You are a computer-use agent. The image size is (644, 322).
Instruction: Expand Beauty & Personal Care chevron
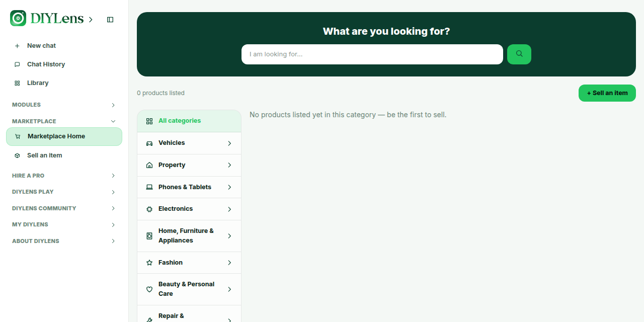(x=229, y=289)
